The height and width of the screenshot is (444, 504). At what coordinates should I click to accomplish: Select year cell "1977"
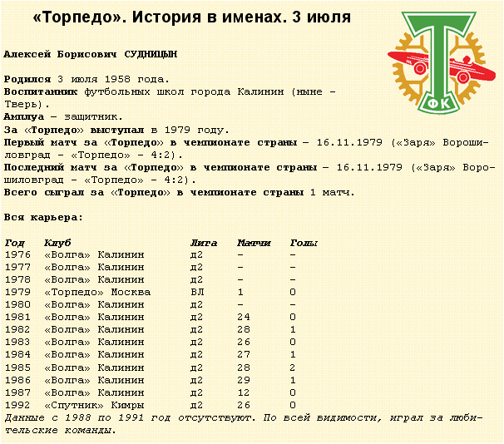pyautogui.click(x=17, y=267)
